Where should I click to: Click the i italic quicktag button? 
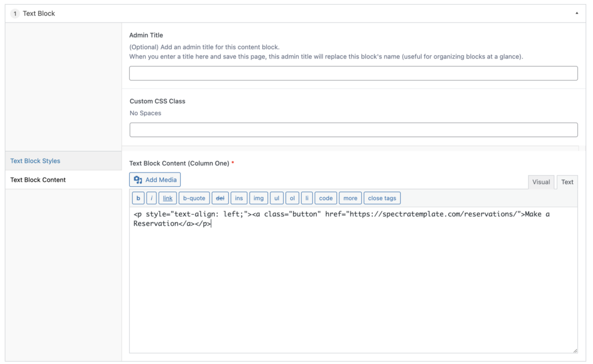[x=151, y=198]
